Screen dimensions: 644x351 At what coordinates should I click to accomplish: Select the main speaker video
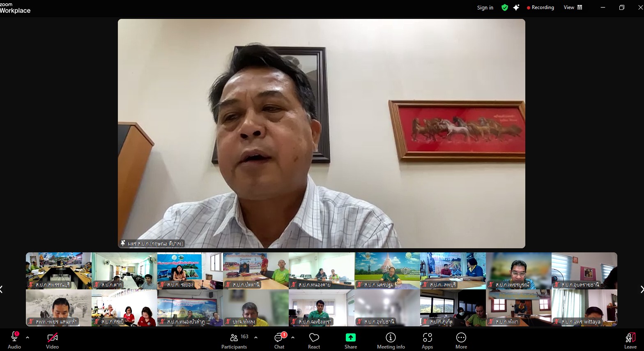coord(322,133)
